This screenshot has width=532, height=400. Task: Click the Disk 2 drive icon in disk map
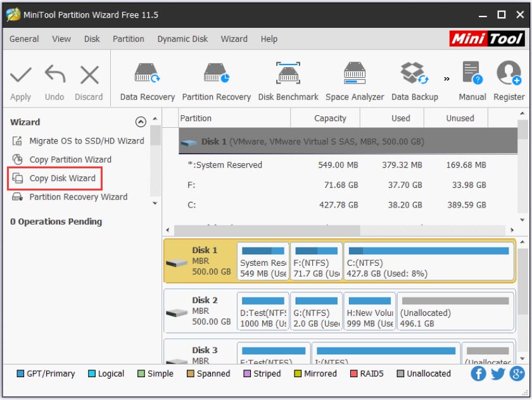[177, 313]
